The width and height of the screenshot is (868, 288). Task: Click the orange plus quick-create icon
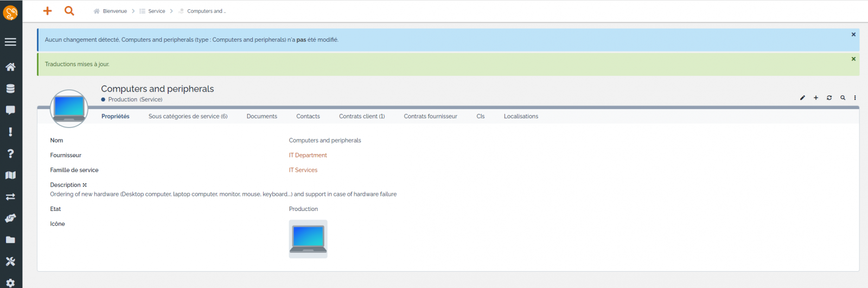(x=48, y=11)
